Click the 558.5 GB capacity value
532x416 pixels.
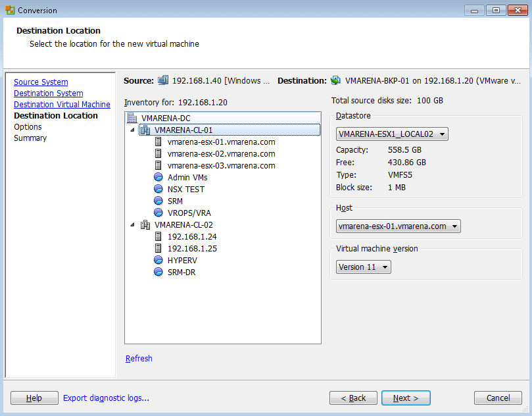click(x=404, y=150)
